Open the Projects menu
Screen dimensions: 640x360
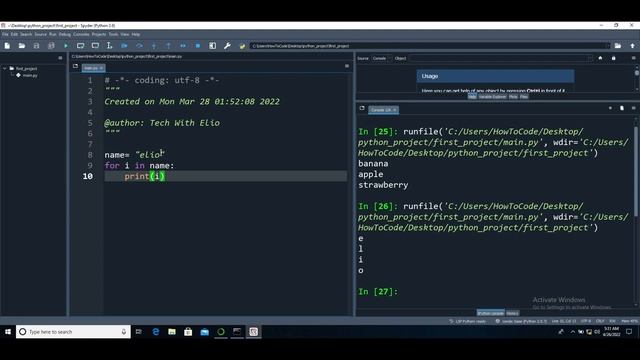click(x=98, y=34)
